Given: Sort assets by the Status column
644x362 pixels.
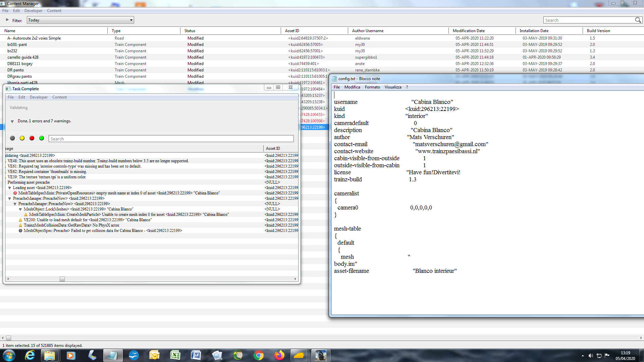Looking at the screenshot, I should 231,31.
